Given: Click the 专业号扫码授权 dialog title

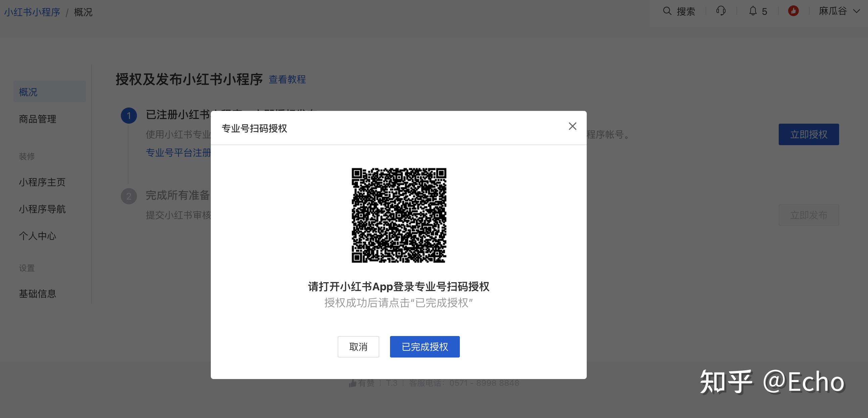Looking at the screenshot, I should click(x=254, y=128).
